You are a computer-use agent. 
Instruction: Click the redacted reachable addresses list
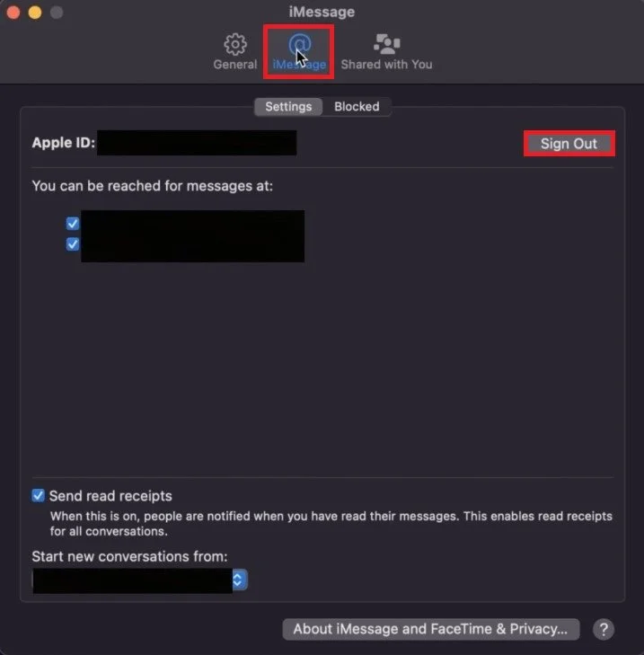(x=192, y=236)
